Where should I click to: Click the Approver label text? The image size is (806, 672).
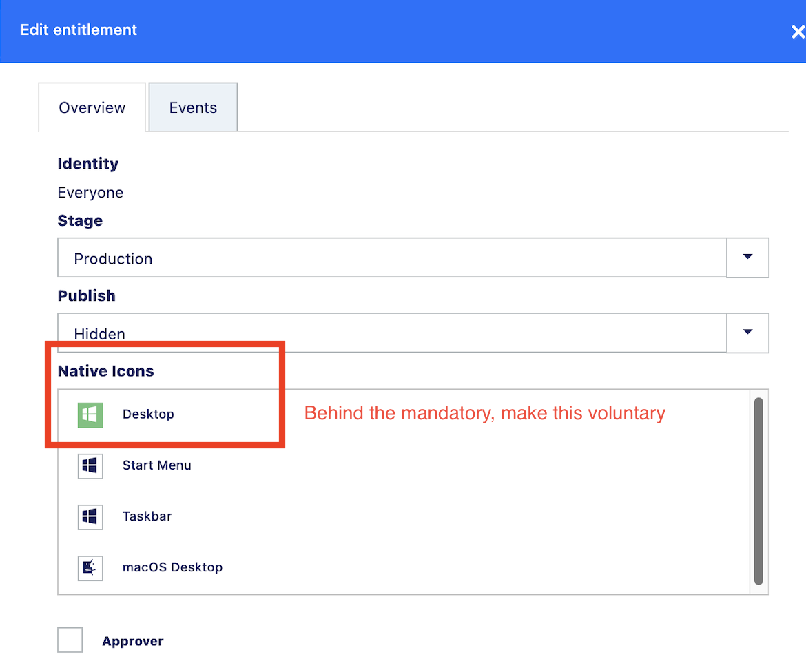(x=133, y=641)
